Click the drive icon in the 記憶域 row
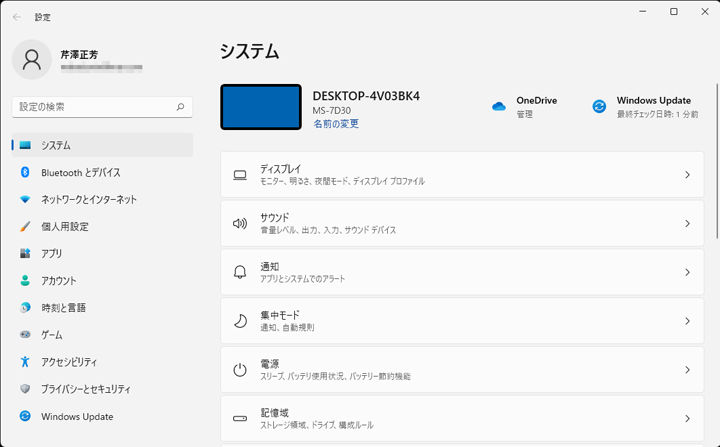This screenshot has height=447, width=720. (x=240, y=419)
